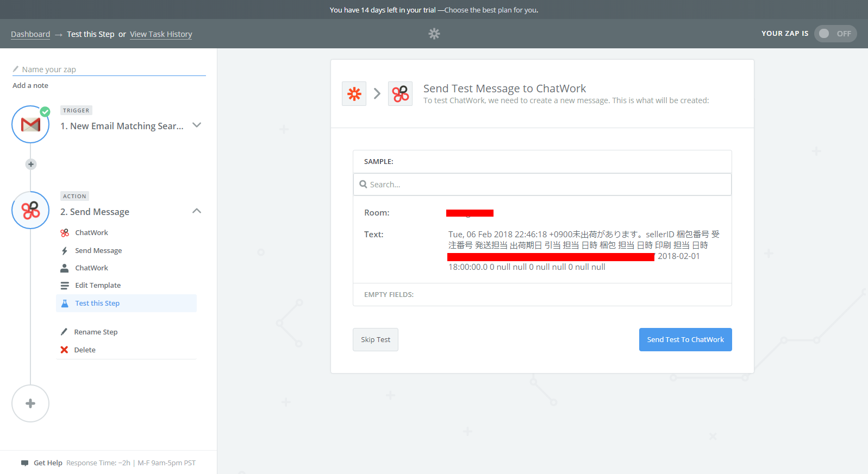The height and width of the screenshot is (474, 868).
Task: Click the Send Test Message to ChatWork heading
Action: (504, 89)
